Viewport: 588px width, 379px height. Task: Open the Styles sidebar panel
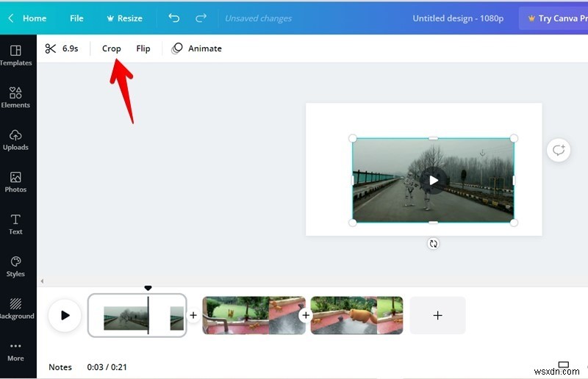coord(15,267)
